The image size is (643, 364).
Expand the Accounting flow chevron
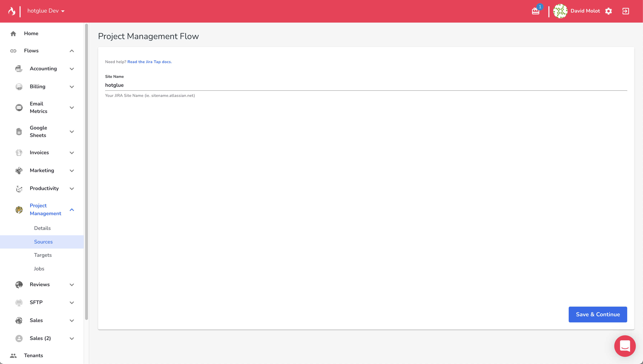(72, 69)
